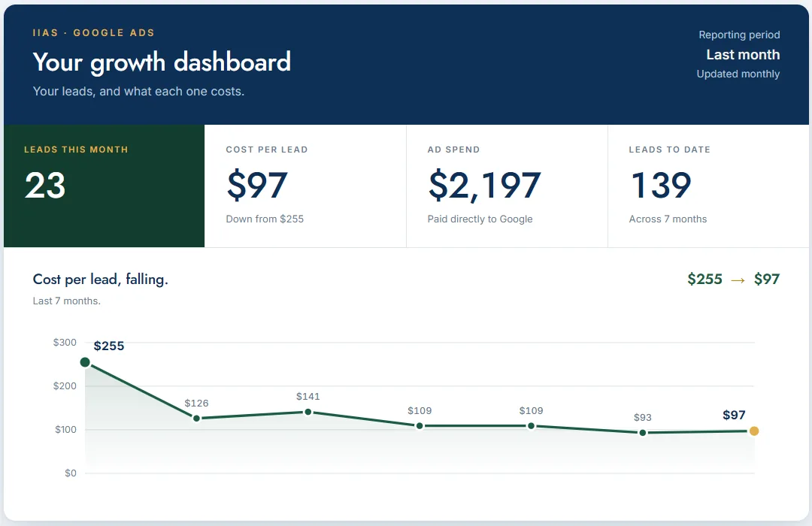This screenshot has height=526, width=812.
Task: Click the bold $255 chart point label
Action: [x=109, y=346]
